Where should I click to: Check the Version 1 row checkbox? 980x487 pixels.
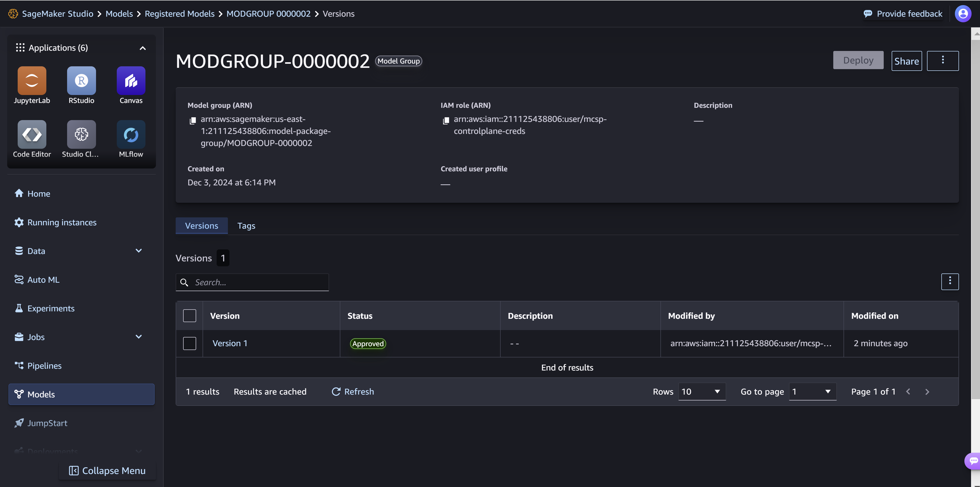click(189, 343)
